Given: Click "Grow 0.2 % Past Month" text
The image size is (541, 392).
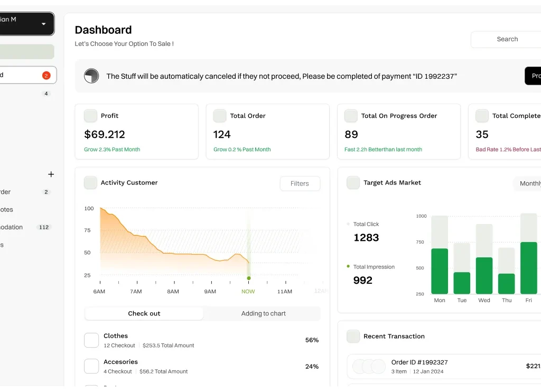Looking at the screenshot, I should 242,150.
